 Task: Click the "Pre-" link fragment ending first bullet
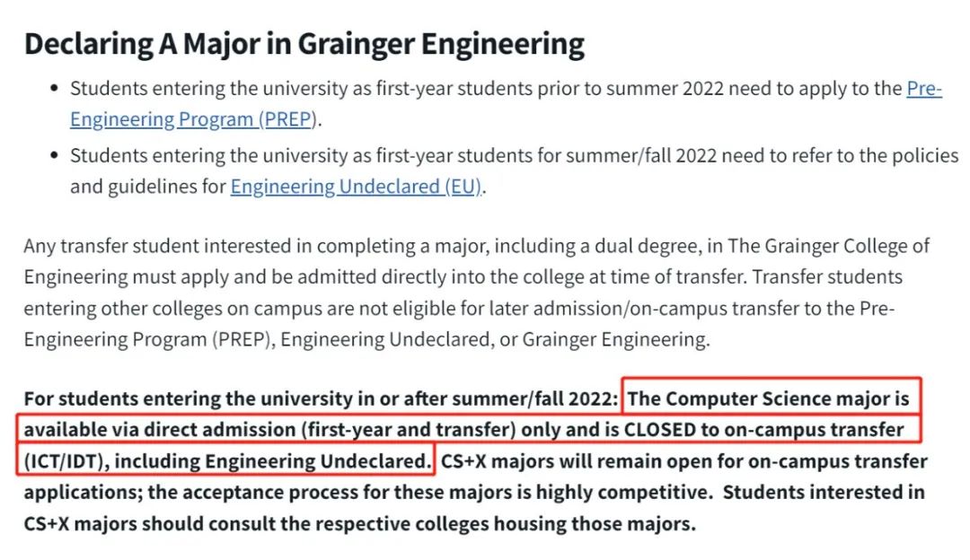pos(924,88)
